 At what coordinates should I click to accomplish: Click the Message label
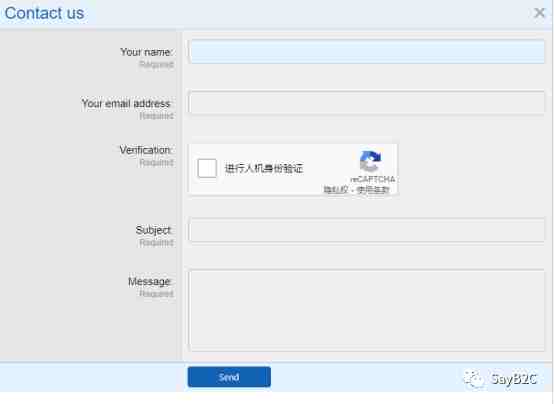point(150,281)
